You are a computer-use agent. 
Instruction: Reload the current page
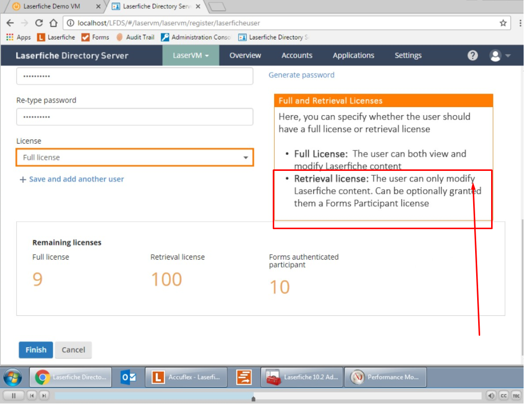click(x=39, y=23)
